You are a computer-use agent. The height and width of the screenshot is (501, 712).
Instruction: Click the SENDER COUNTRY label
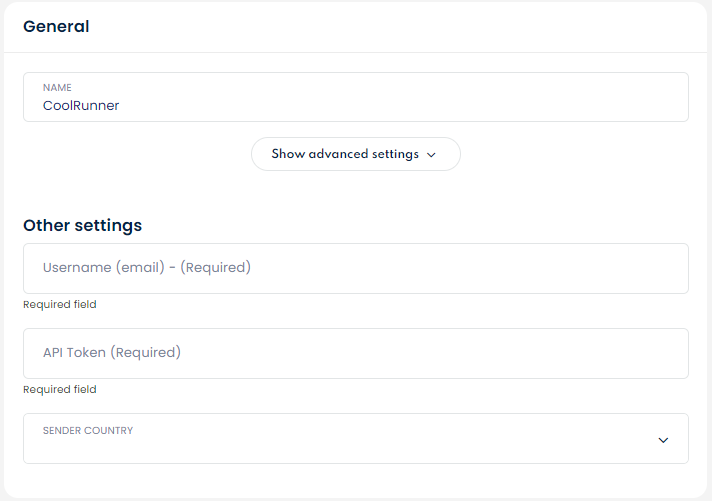[88, 431]
